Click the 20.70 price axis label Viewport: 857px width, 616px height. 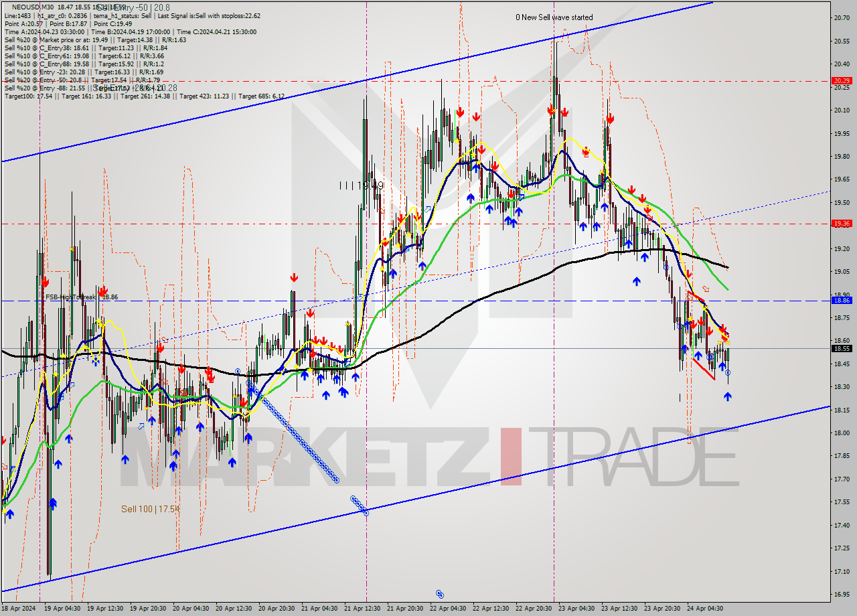click(842, 18)
